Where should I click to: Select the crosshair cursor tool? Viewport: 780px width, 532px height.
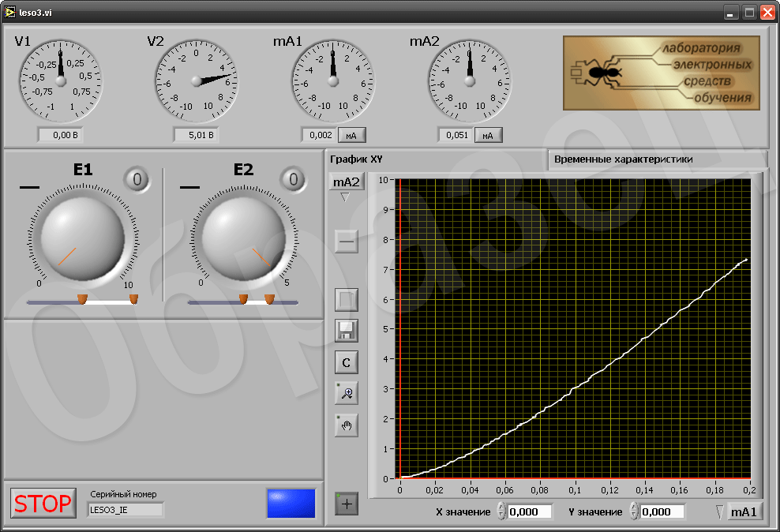(347, 504)
